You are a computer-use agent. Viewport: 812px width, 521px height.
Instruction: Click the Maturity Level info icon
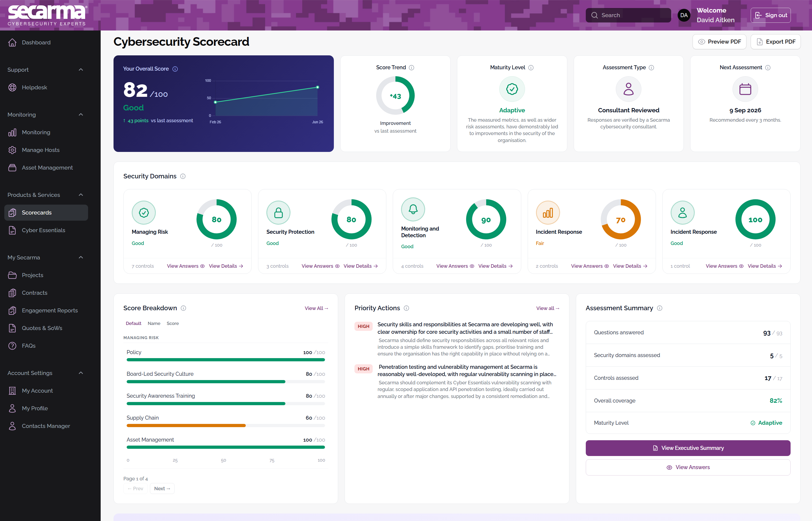tap(531, 68)
